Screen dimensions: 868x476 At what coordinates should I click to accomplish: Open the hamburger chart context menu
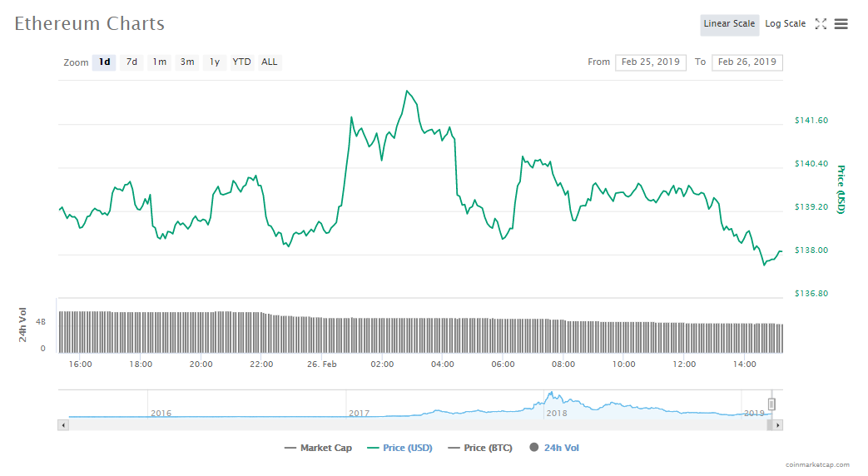point(841,24)
